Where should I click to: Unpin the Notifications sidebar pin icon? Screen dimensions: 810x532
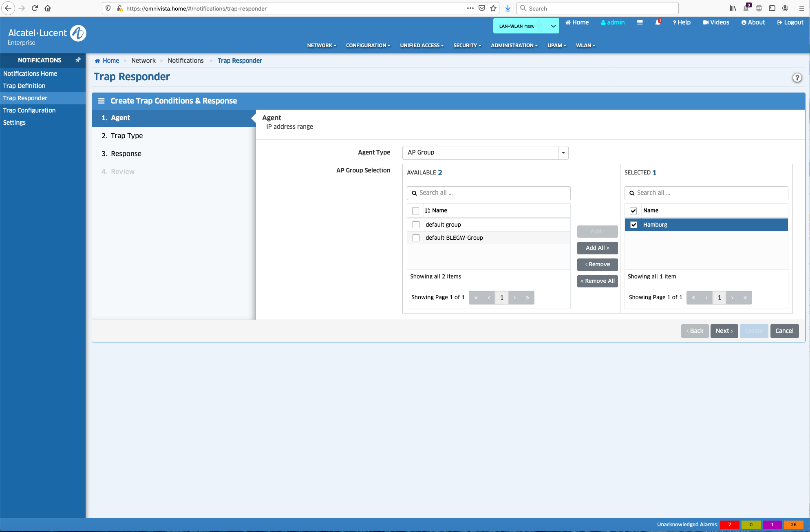pos(78,60)
